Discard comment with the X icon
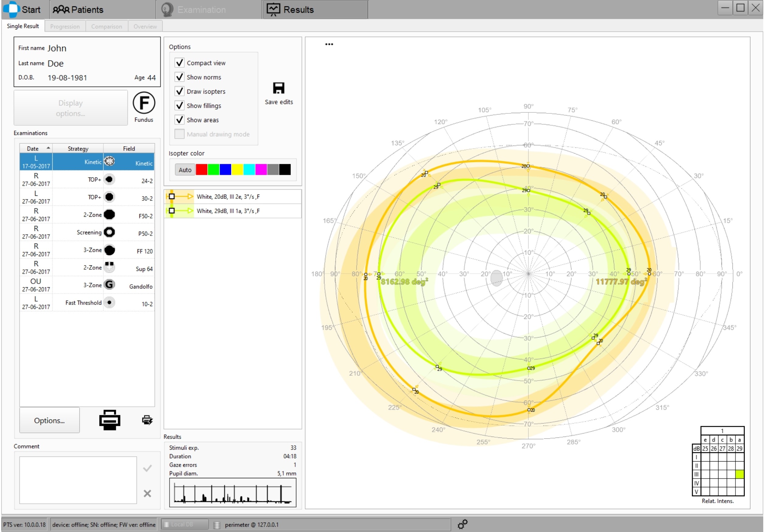 coord(147,493)
